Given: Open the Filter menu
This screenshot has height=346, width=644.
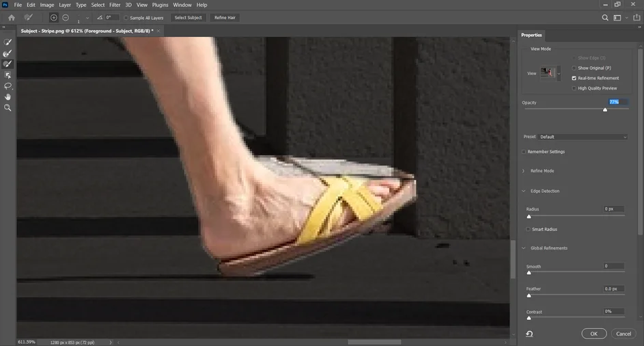Looking at the screenshot, I should (x=115, y=5).
